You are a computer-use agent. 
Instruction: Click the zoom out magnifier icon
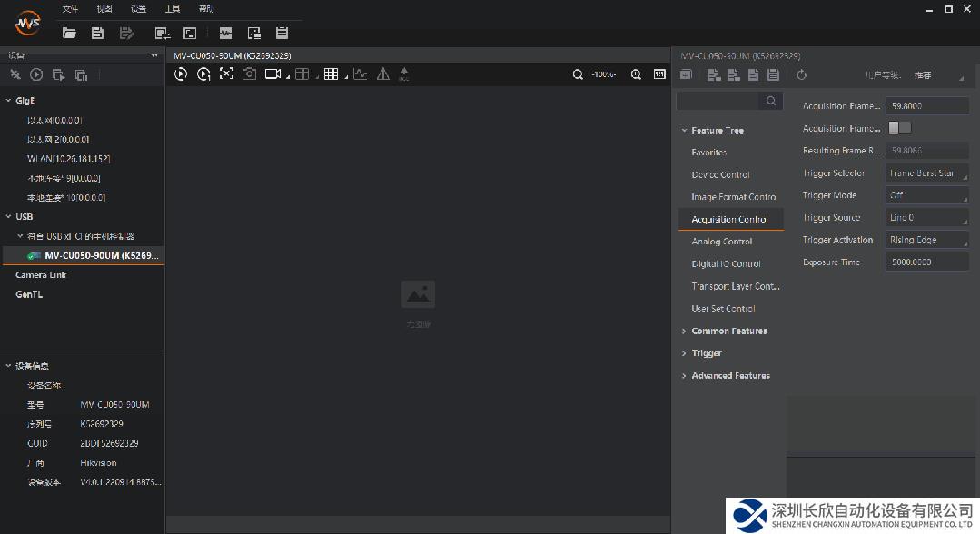click(578, 74)
